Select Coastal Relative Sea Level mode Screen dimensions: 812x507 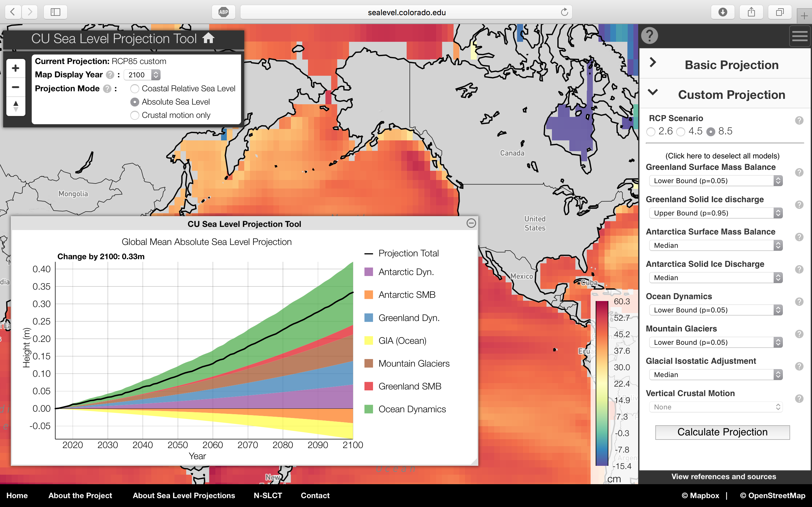tap(135, 89)
